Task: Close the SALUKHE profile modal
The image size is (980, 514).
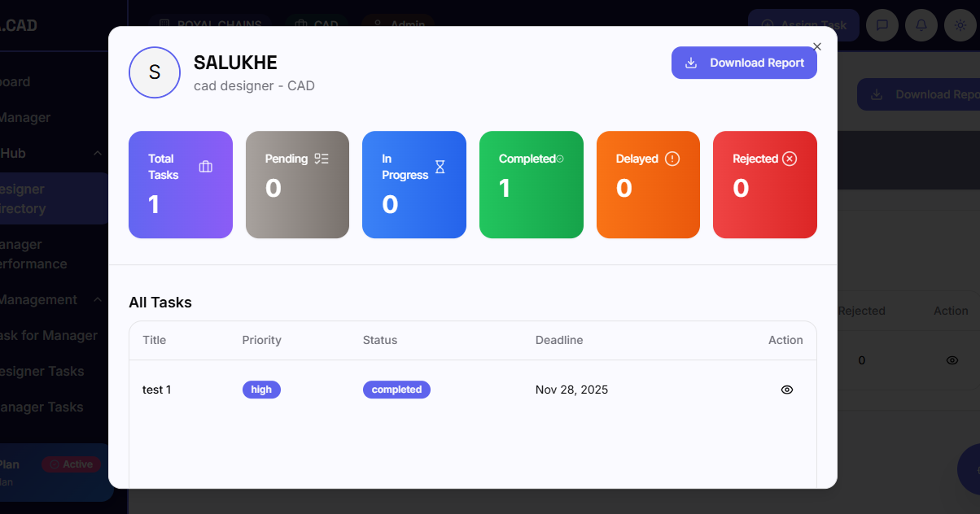Action: 816,46
